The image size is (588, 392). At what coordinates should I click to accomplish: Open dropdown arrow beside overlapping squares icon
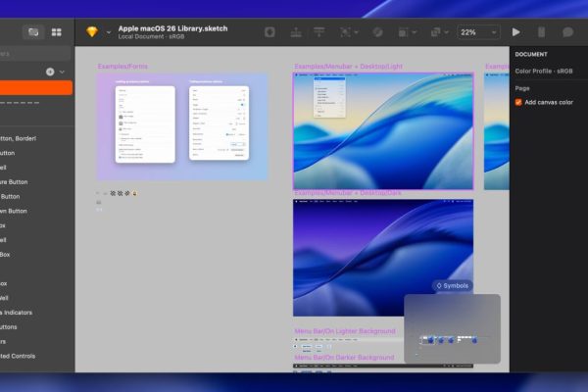pos(446,32)
